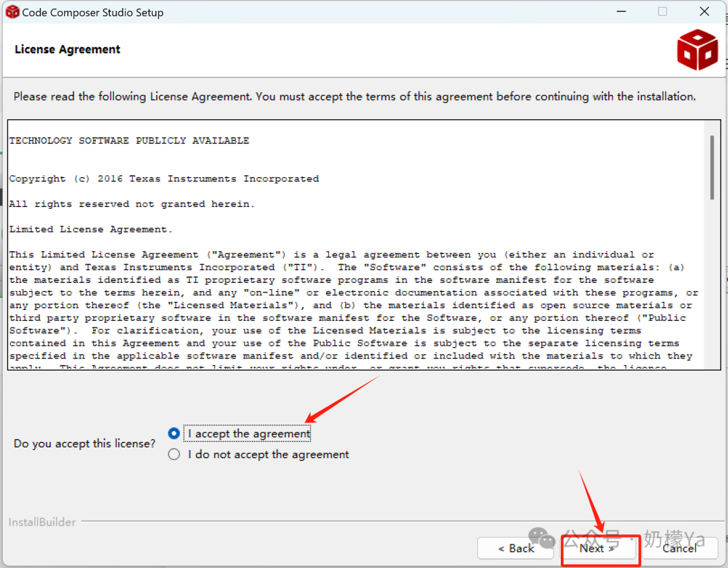Click the "Limited License Agreement." line
The height and width of the screenshot is (568, 728).
pyautogui.click(x=91, y=229)
